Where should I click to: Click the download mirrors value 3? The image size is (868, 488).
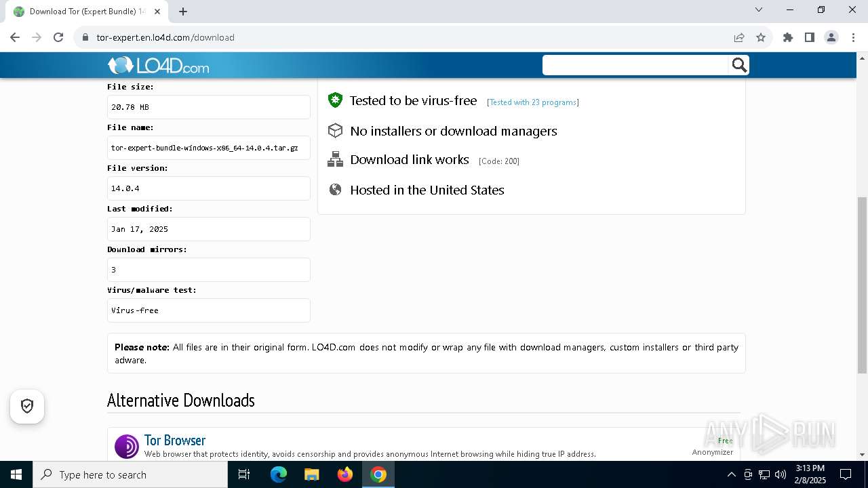(x=209, y=270)
